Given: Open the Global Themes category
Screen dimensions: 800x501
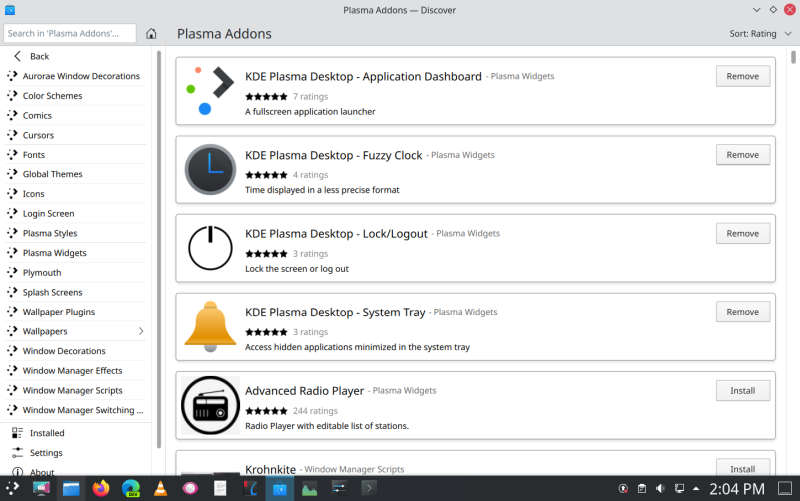Looking at the screenshot, I should (x=76, y=174).
